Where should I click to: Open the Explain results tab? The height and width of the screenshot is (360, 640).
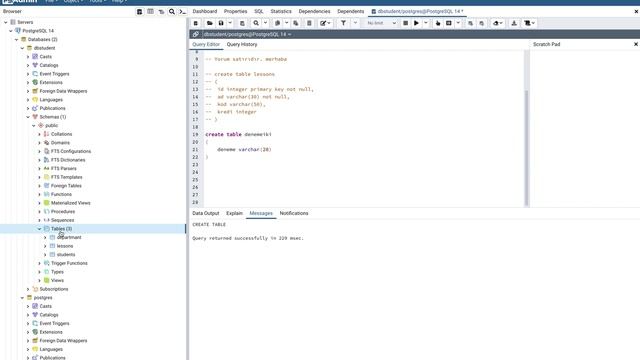pyautogui.click(x=234, y=213)
